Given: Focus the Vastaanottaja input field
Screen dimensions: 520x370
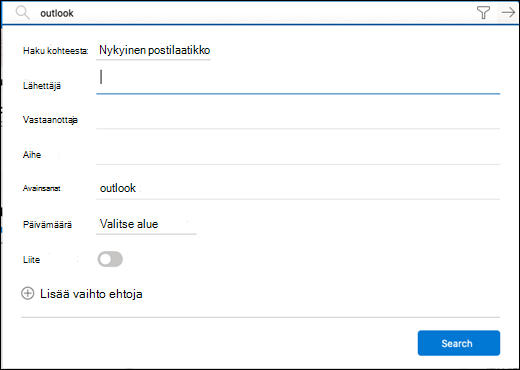Looking at the screenshot, I should [298, 119].
